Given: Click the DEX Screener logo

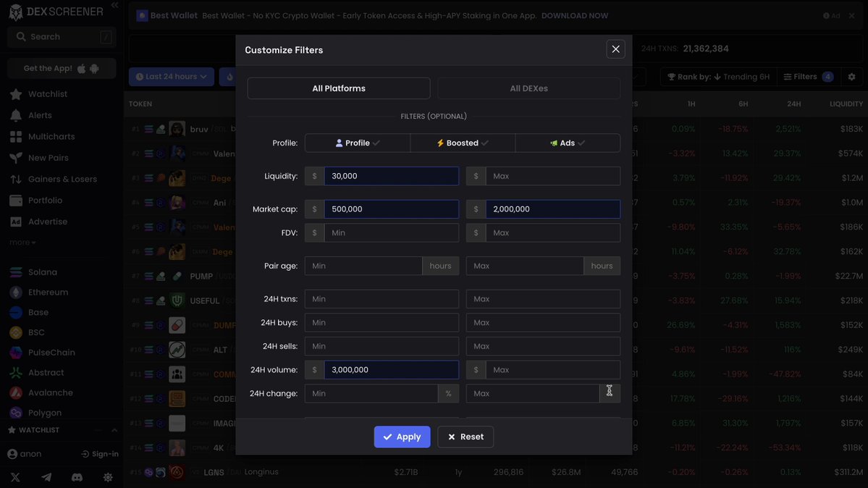Looking at the screenshot, I should coord(56,12).
